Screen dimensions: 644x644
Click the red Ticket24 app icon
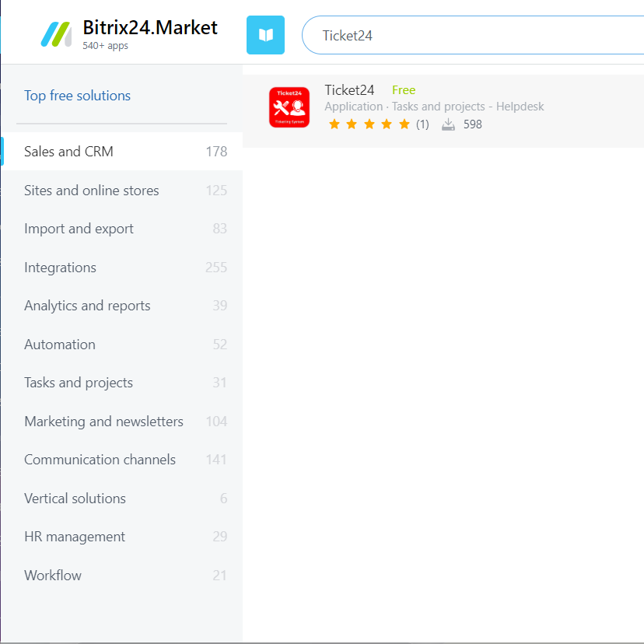(289, 107)
